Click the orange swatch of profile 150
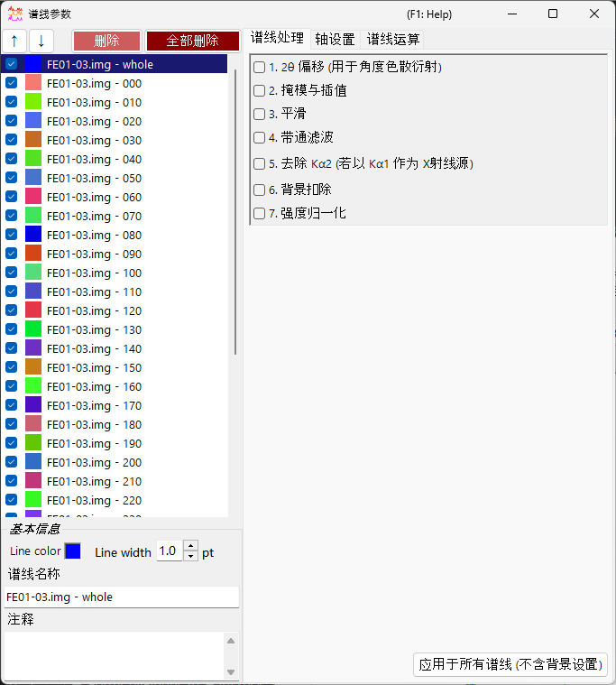The width and height of the screenshot is (616, 685). [33, 367]
